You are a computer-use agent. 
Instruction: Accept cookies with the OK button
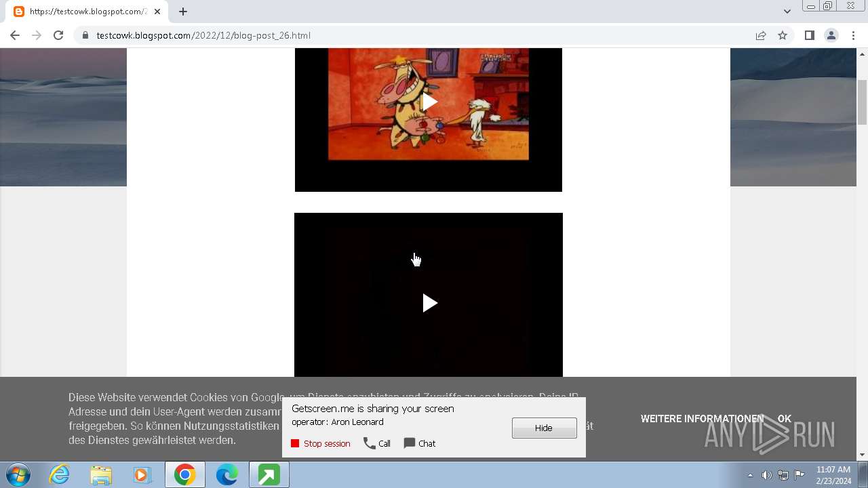(784, 419)
